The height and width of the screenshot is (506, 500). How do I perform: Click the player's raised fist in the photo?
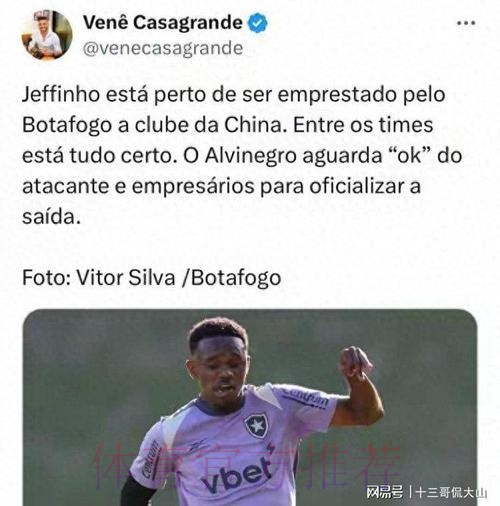tap(355, 363)
